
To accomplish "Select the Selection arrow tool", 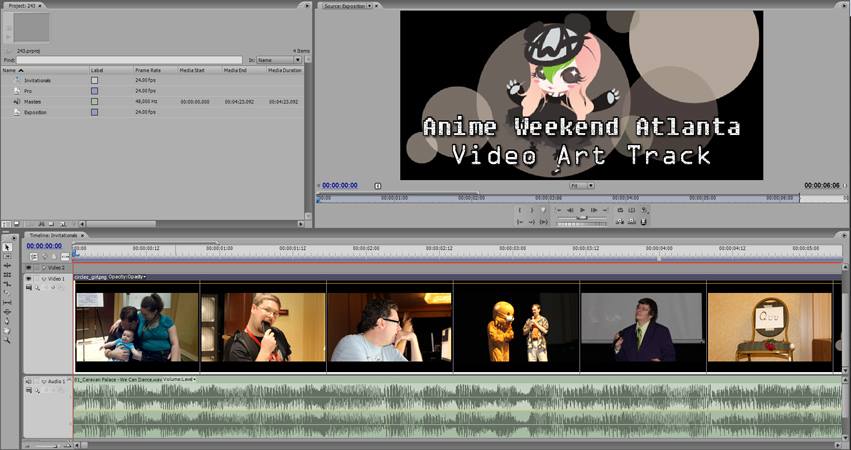I will [7, 246].
